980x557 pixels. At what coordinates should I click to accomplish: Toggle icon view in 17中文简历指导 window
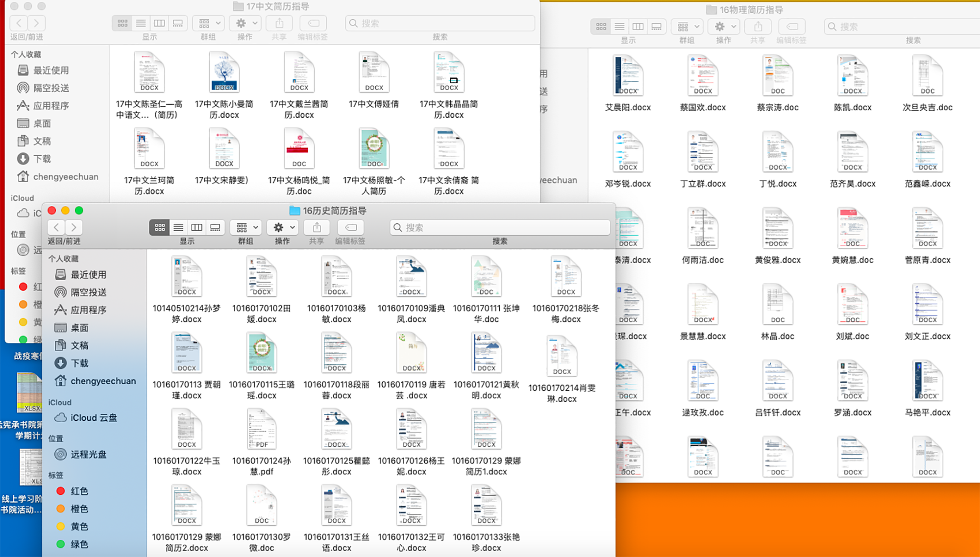tap(122, 23)
